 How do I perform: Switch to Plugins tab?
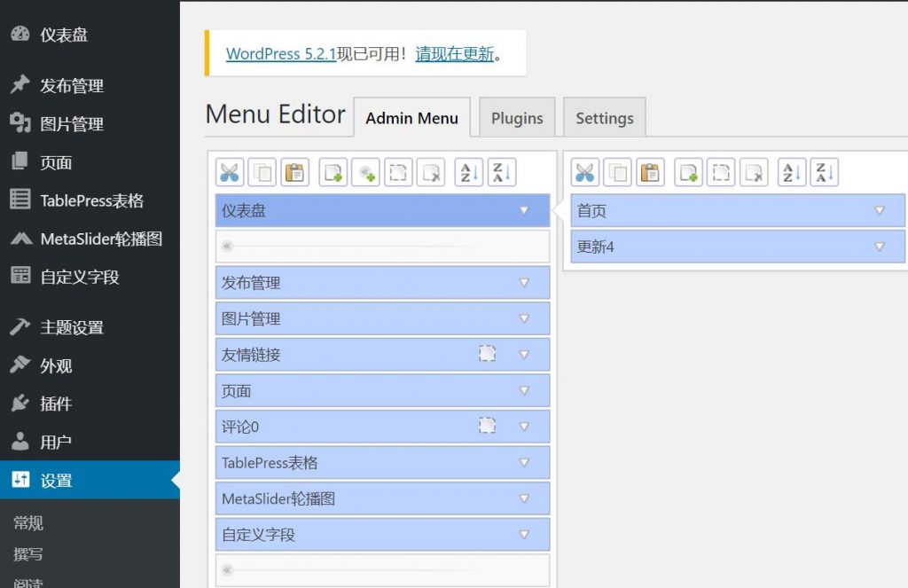(517, 118)
